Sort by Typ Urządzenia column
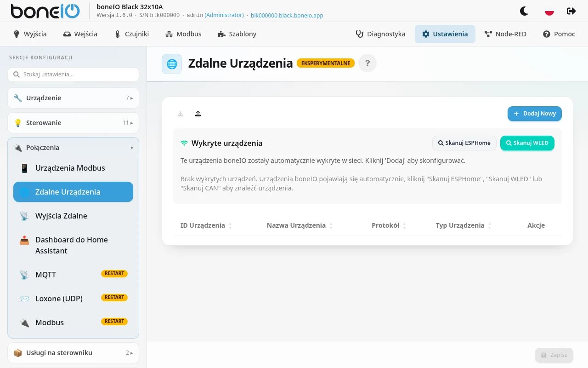Screen dimensions: 588x368 click(x=464, y=225)
